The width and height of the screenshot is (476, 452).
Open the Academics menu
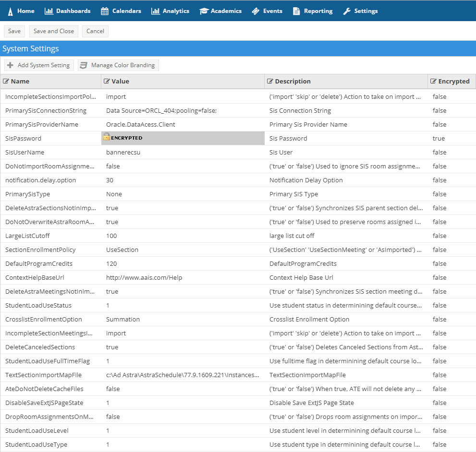point(220,11)
